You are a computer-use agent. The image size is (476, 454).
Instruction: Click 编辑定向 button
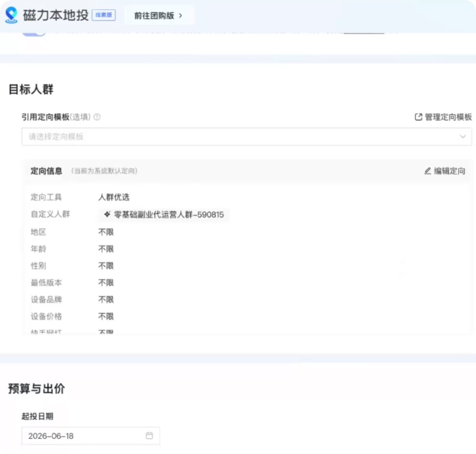[x=445, y=171]
